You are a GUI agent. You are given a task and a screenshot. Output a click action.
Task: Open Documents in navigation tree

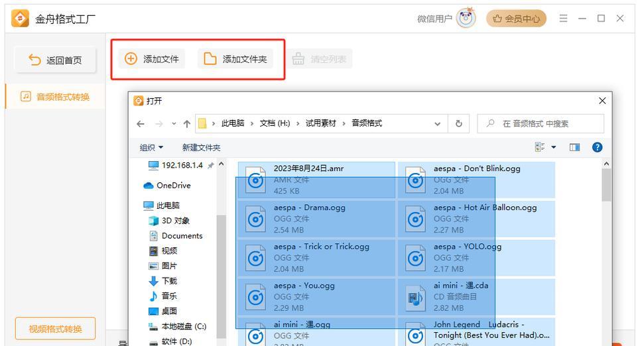pyautogui.click(x=176, y=236)
